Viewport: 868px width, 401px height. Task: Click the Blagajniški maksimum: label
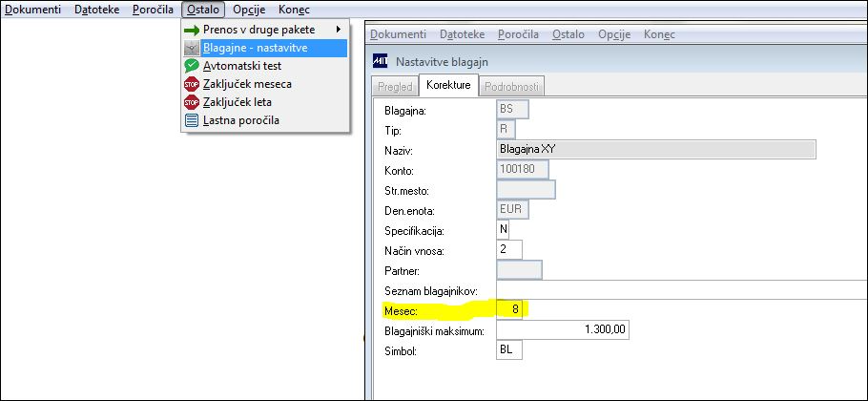click(435, 331)
